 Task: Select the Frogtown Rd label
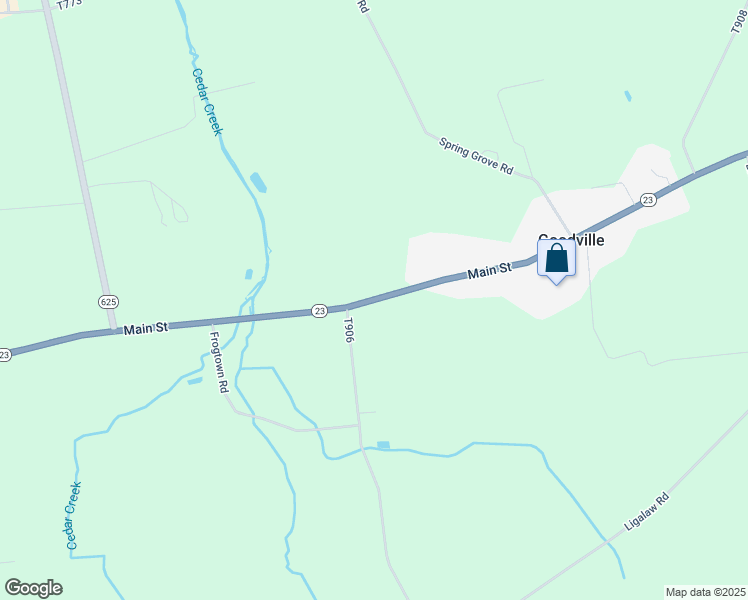point(218,362)
